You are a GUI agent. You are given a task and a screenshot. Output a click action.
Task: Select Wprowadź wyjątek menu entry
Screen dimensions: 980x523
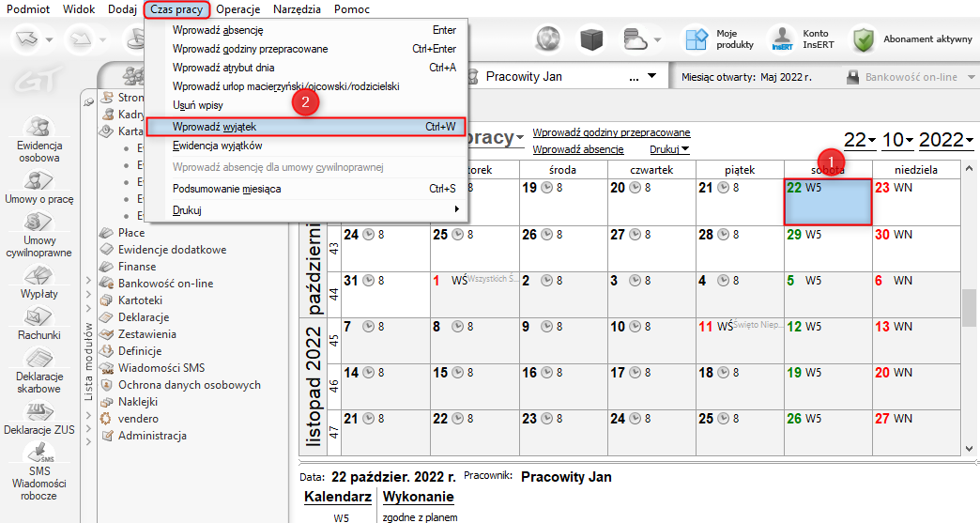(x=306, y=127)
